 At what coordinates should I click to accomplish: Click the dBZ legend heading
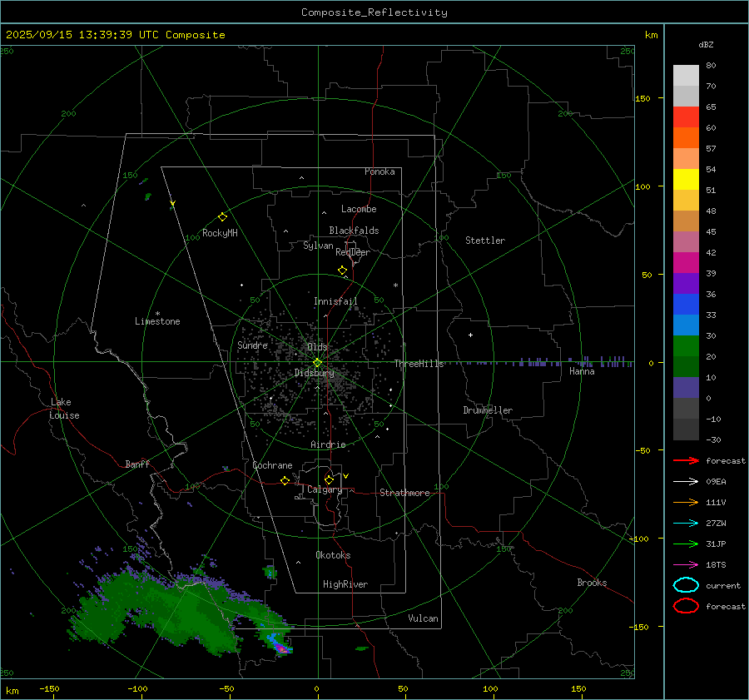(x=706, y=44)
